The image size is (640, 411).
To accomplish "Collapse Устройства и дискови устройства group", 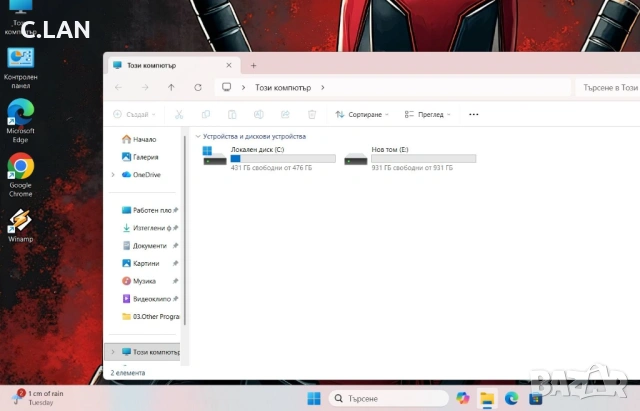I will (x=198, y=136).
